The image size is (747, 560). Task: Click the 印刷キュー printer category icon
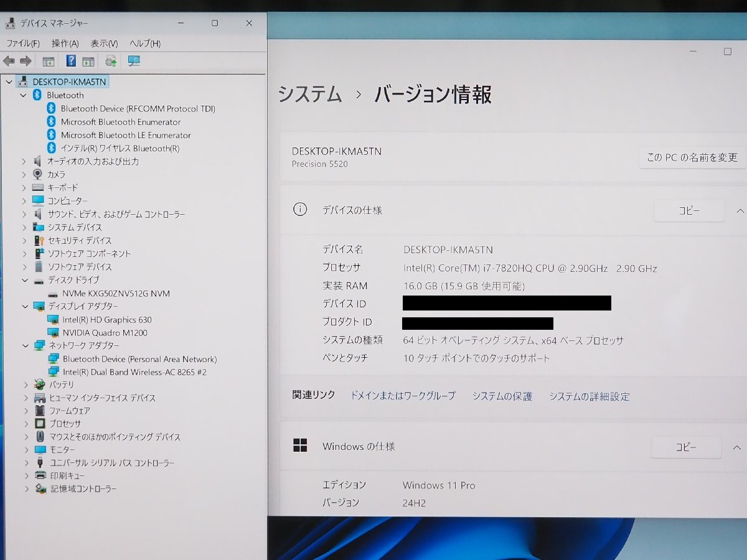[x=40, y=475]
